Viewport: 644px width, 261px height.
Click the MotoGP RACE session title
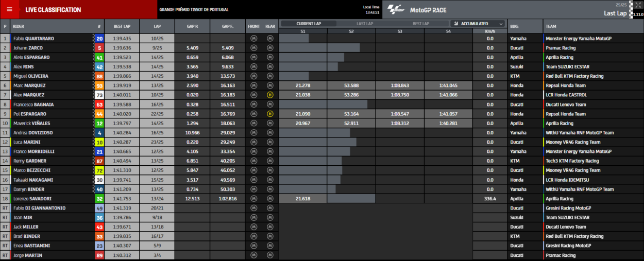428,10
